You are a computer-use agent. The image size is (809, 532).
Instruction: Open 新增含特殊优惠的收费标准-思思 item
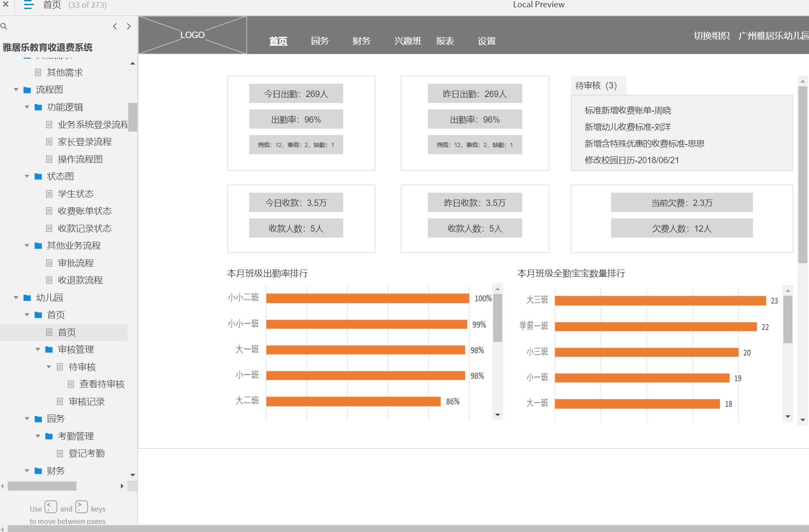[x=644, y=144]
